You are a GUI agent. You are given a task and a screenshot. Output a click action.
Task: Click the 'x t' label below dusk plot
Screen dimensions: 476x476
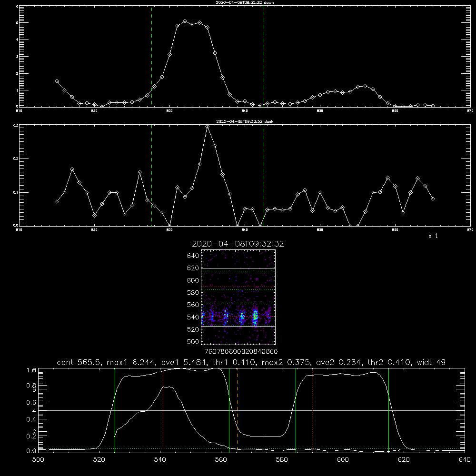pyautogui.click(x=433, y=236)
